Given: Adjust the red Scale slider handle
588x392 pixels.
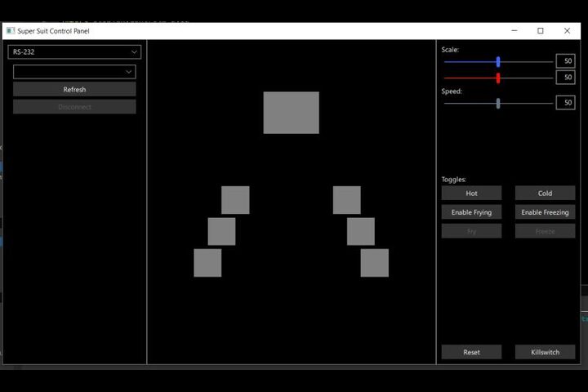Looking at the screenshot, I should click(x=498, y=78).
